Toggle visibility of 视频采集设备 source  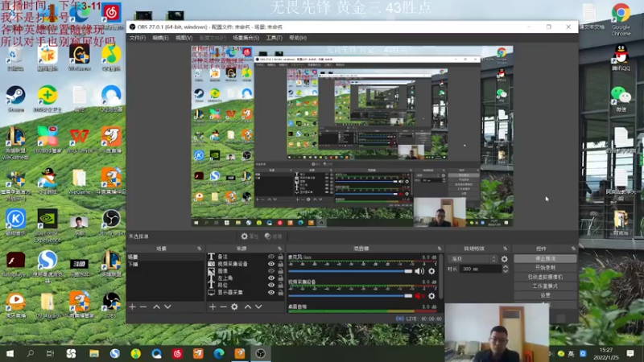[271, 264]
